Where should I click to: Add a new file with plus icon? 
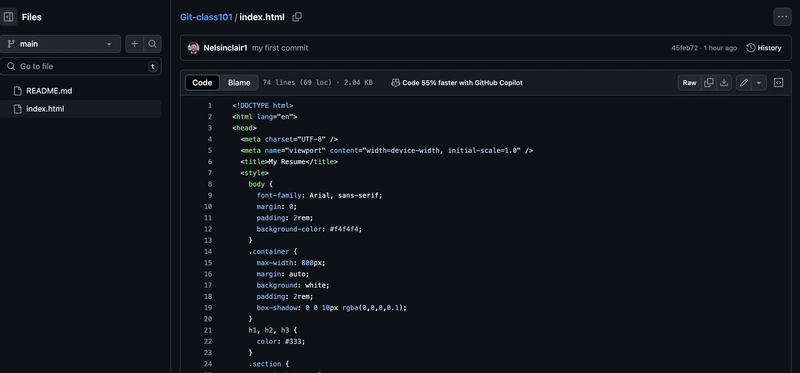134,44
